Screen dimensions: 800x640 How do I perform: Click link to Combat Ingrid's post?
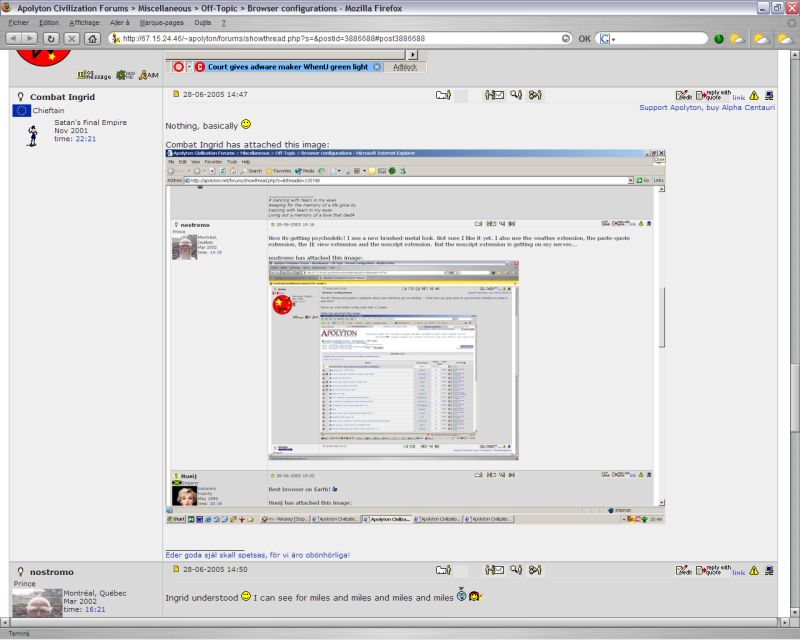coord(738,97)
